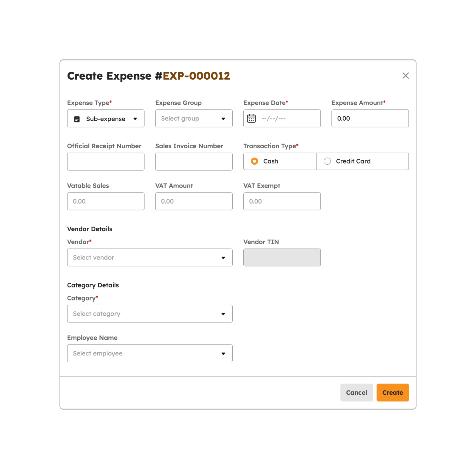Image resolution: width=476 pixels, height=469 pixels.
Task: Click the VAT Amount field
Action: click(x=194, y=201)
